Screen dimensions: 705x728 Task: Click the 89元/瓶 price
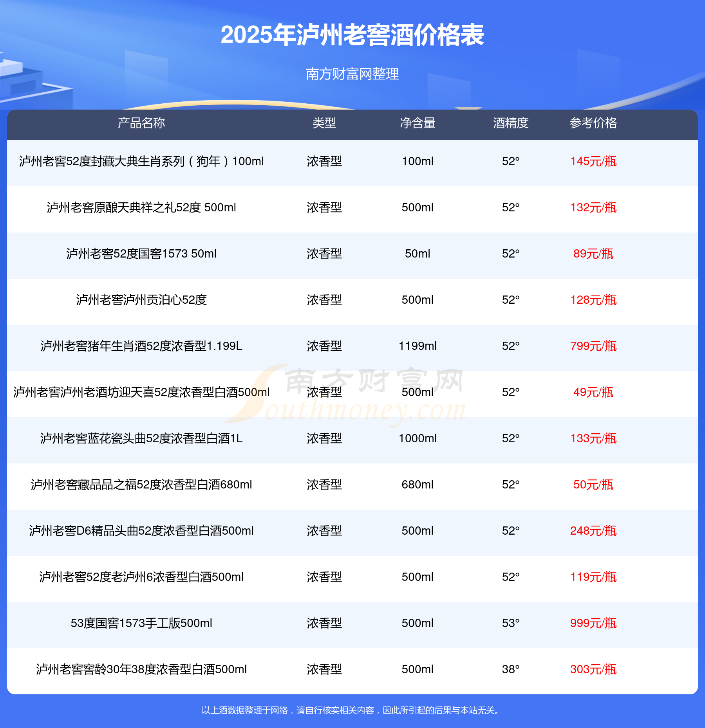pos(593,254)
